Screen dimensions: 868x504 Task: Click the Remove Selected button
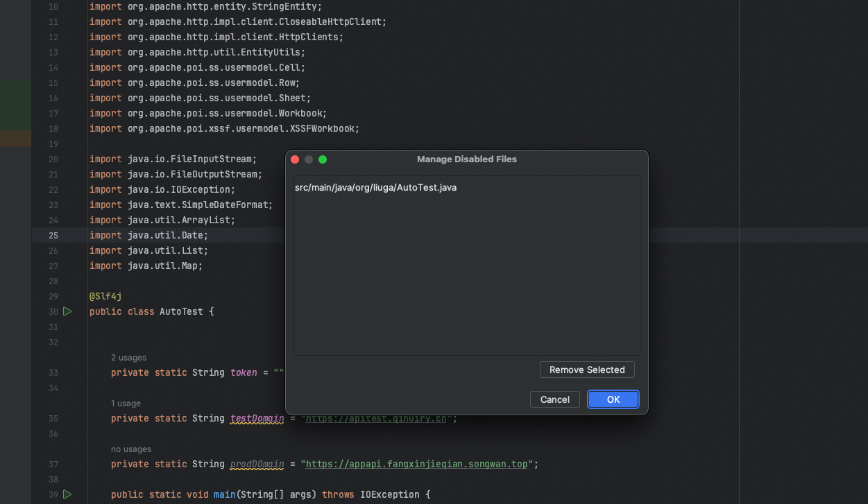[x=586, y=370]
